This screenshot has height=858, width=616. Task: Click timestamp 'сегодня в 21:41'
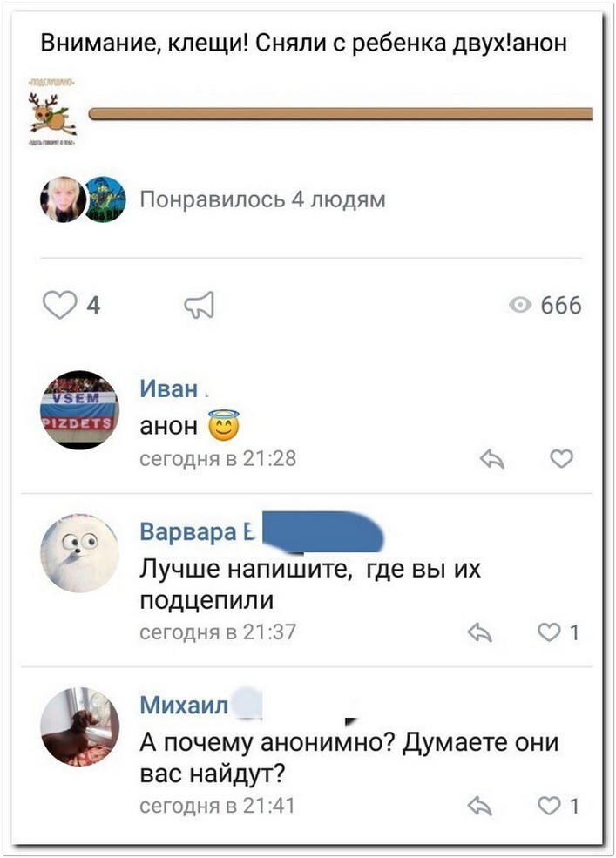[x=217, y=806]
